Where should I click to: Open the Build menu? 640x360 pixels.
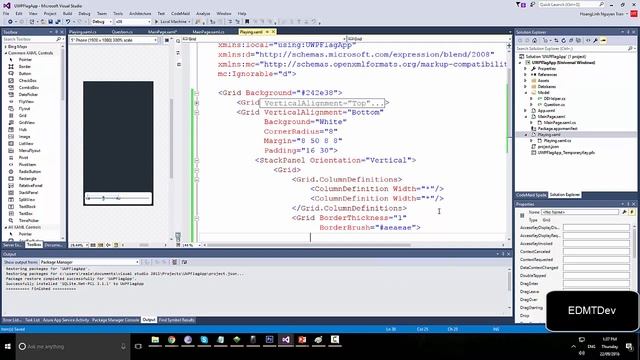click(x=67, y=13)
